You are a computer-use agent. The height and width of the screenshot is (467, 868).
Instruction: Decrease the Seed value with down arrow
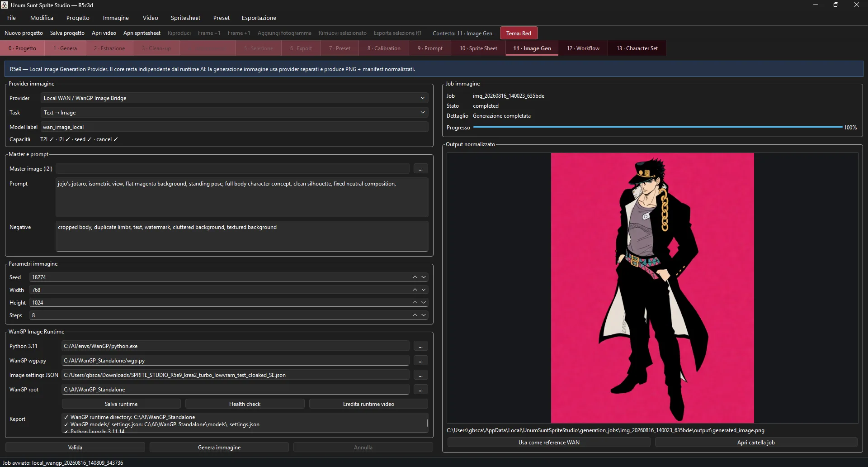point(424,277)
